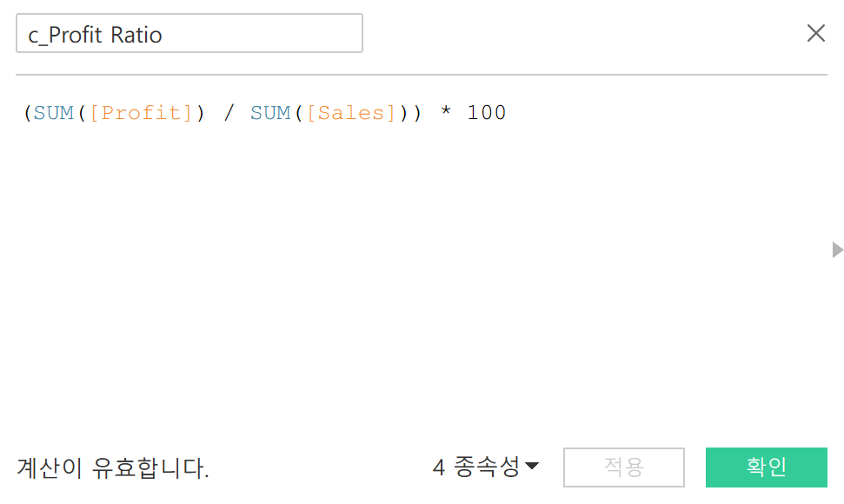Image resolution: width=844 pixels, height=504 pixels.
Task: Click the 확인 button
Action: (766, 468)
